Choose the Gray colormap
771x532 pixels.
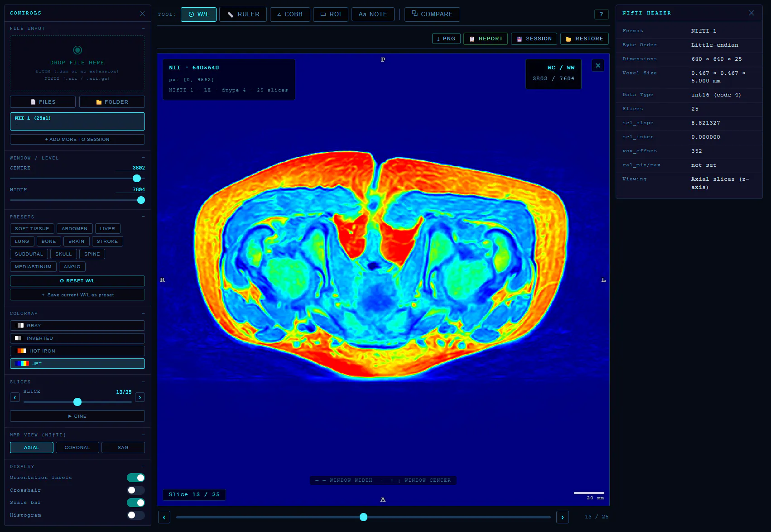pos(77,325)
